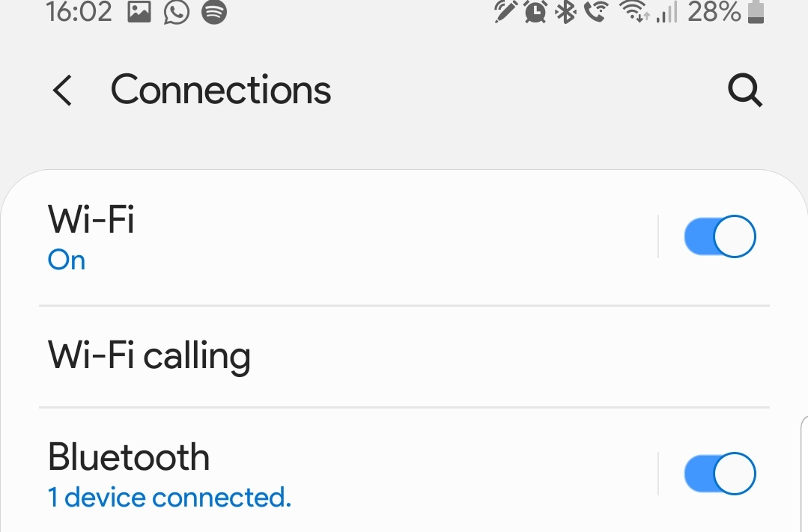This screenshot has height=532, width=808.
Task: Open Bluetooth settings by its label
Action: (x=129, y=456)
